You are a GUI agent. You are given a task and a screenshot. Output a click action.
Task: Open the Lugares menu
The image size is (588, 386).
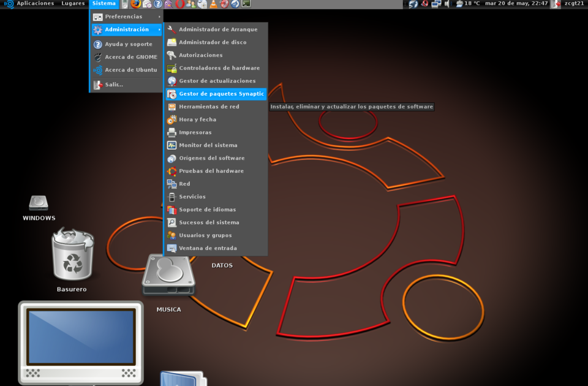coord(73,3)
